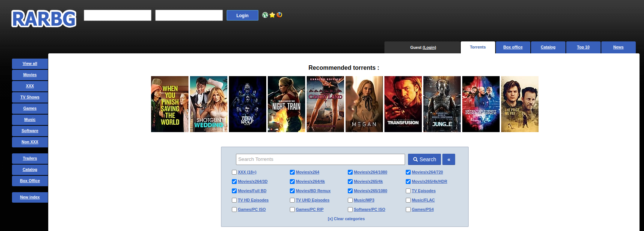Screen dimensions: 644x231
Task: Open Transfusion poster
Action: click(403, 104)
